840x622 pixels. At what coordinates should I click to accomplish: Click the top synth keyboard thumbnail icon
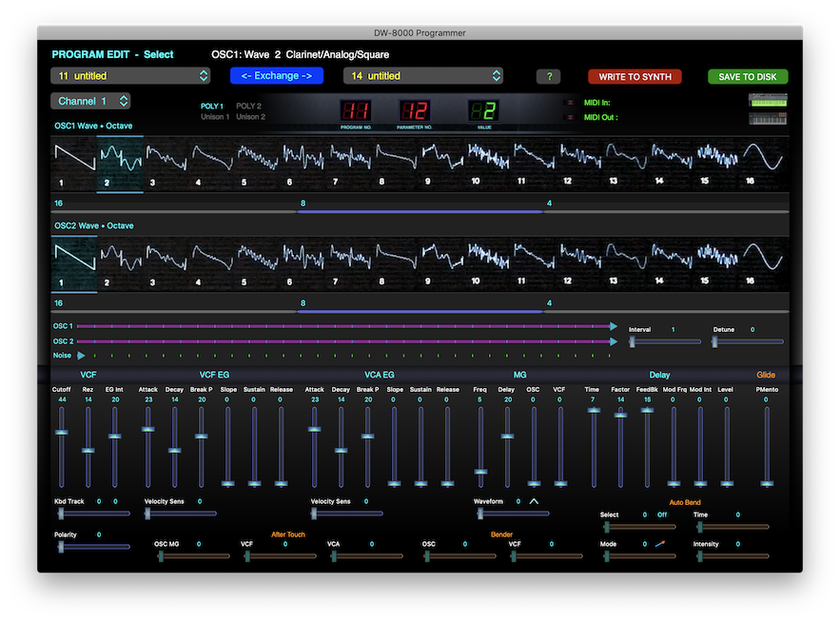click(769, 100)
